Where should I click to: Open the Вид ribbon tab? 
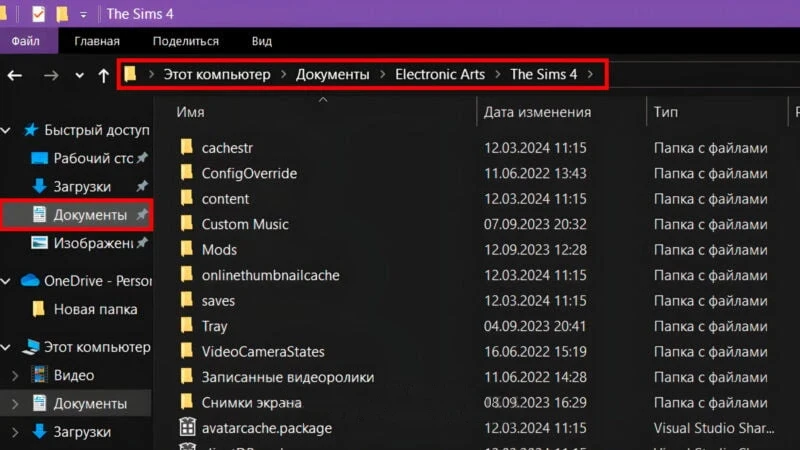pyautogui.click(x=262, y=41)
